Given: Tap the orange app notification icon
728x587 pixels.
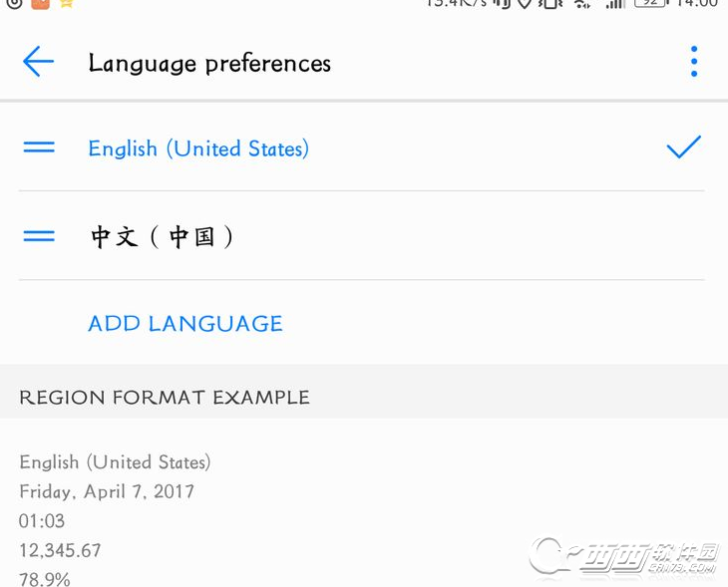Looking at the screenshot, I should [x=40, y=3].
